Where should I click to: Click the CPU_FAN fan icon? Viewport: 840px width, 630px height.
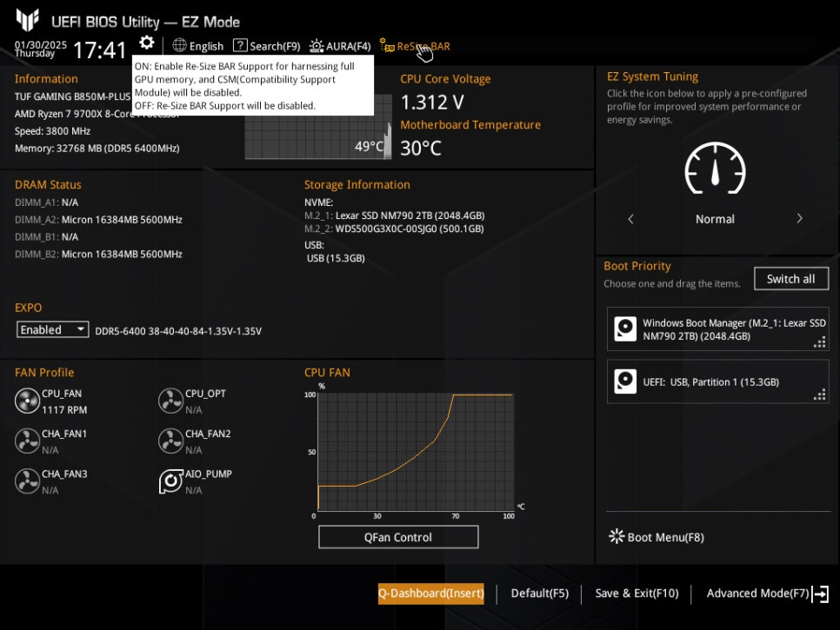pyautogui.click(x=27, y=401)
